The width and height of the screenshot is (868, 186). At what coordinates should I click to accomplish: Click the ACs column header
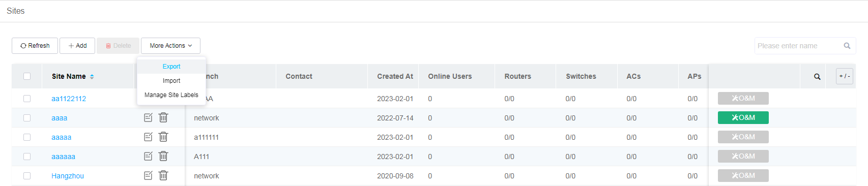[633, 76]
